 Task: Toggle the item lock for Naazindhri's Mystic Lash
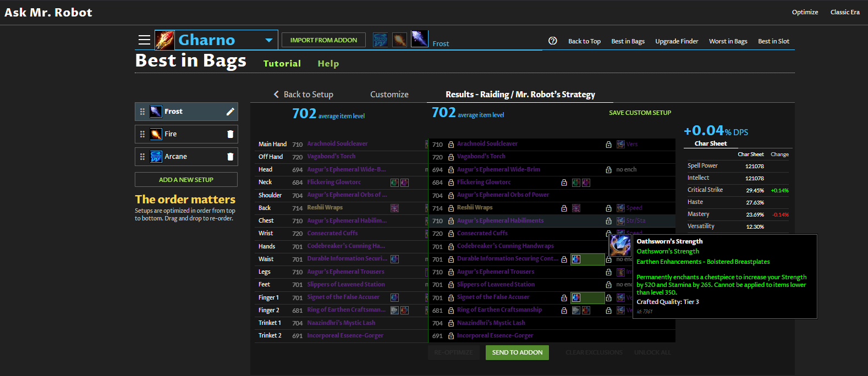pyautogui.click(x=451, y=323)
